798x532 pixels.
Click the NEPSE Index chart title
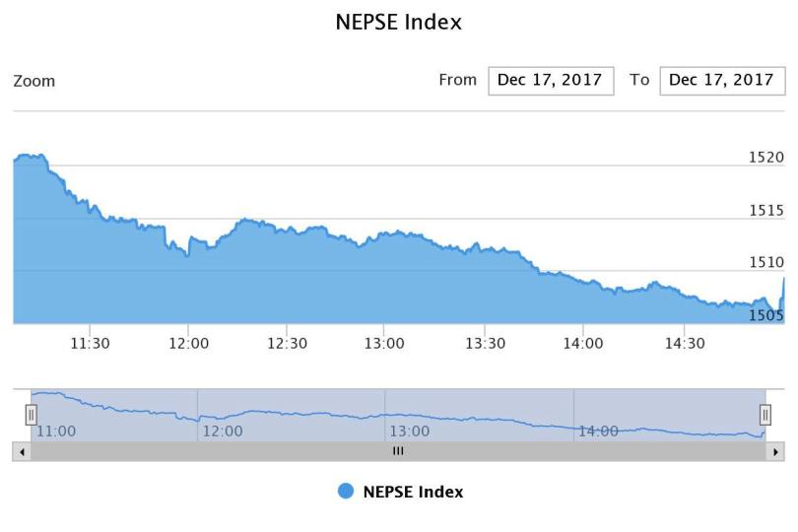[398, 22]
